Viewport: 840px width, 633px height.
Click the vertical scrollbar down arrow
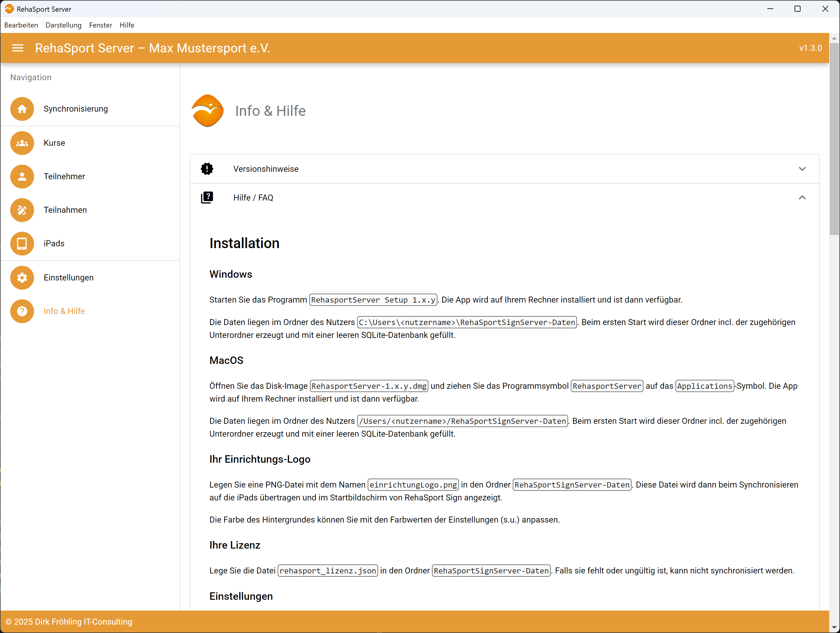pyautogui.click(x=834, y=627)
